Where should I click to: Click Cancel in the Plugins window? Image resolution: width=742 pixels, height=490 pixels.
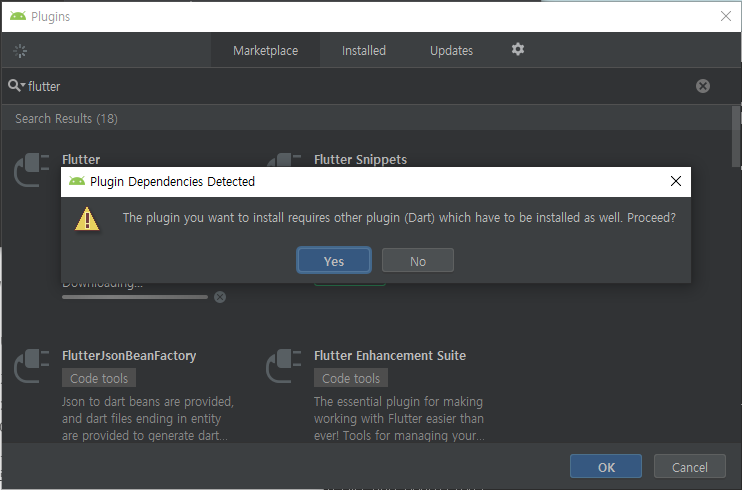pyautogui.click(x=689, y=467)
